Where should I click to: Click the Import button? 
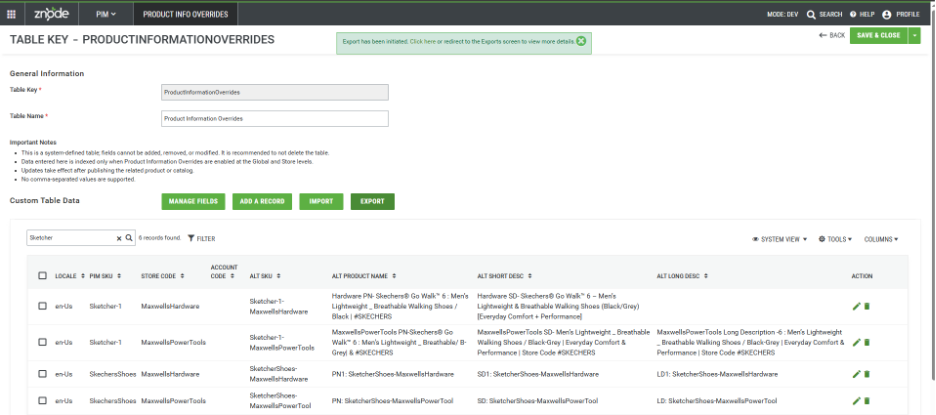click(321, 201)
